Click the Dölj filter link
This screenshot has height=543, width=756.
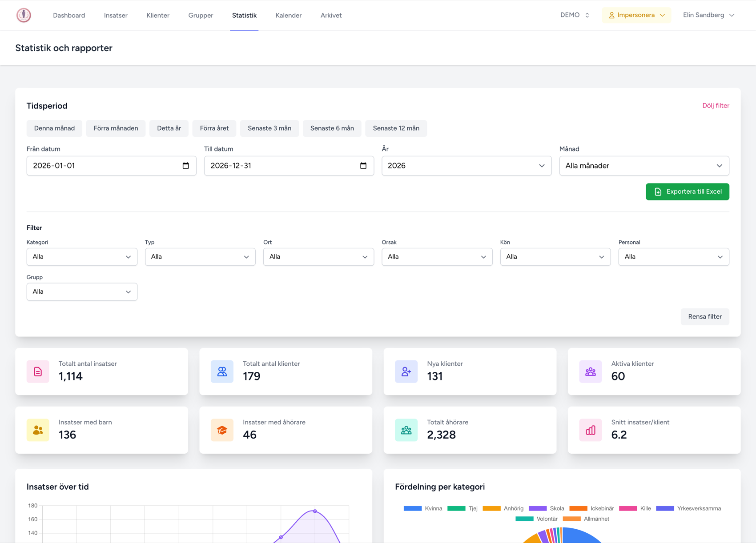point(716,106)
